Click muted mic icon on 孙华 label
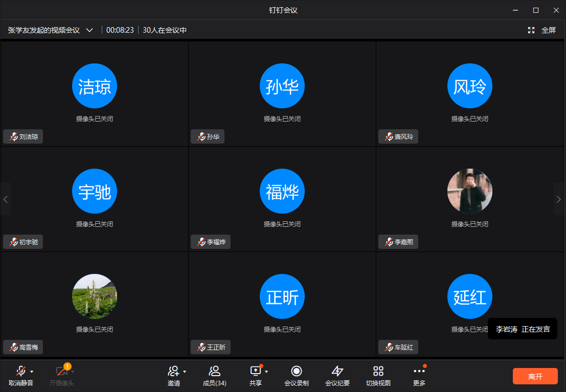This screenshot has height=392, width=566. pos(201,136)
